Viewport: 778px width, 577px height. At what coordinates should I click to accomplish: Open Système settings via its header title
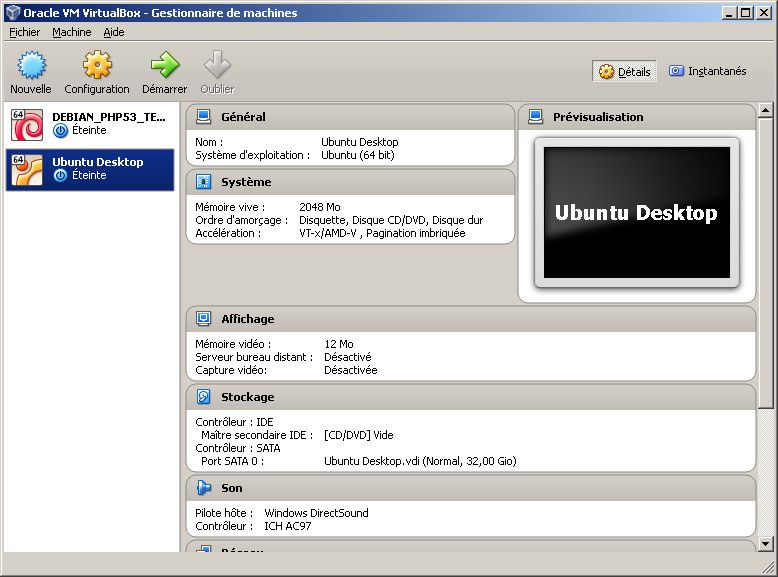[x=246, y=182]
